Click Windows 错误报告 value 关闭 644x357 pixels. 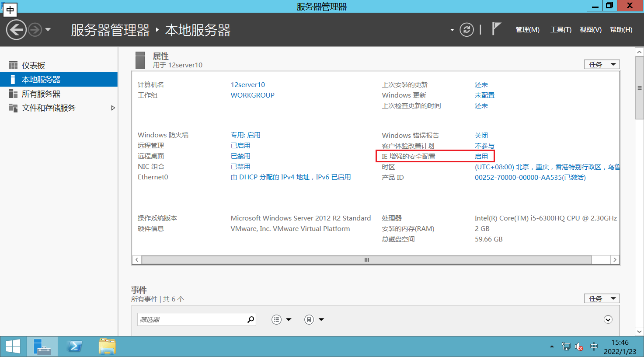[x=481, y=136]
